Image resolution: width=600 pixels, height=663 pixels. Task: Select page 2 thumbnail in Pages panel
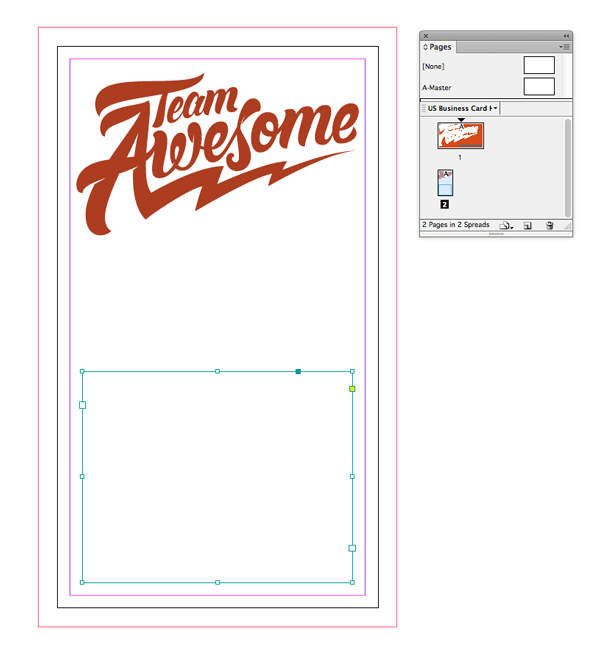click(x=445, y=183)
